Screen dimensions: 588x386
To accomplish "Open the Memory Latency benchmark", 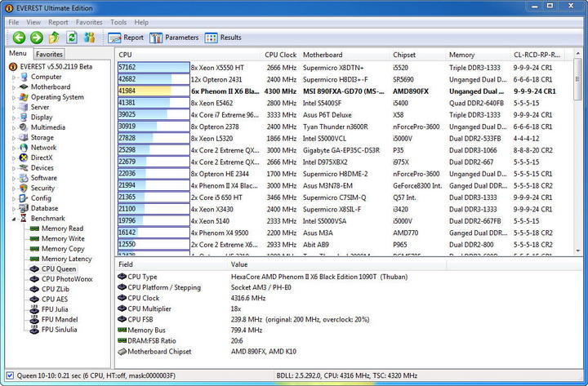I will tap(66, 259).
